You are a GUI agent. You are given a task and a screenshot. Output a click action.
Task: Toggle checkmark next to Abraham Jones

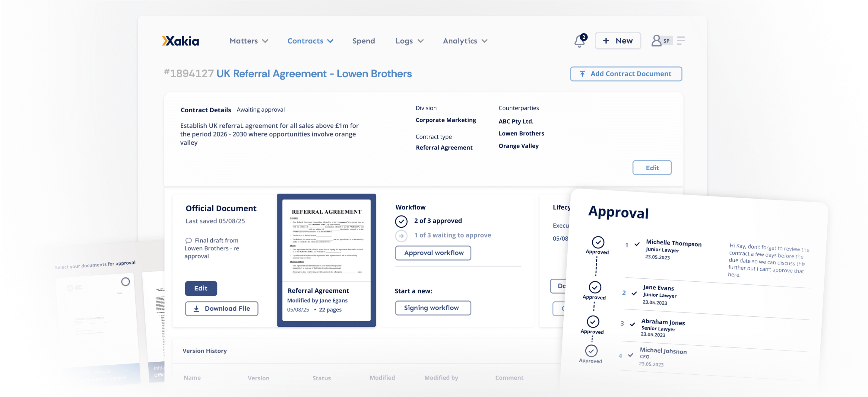632,324
